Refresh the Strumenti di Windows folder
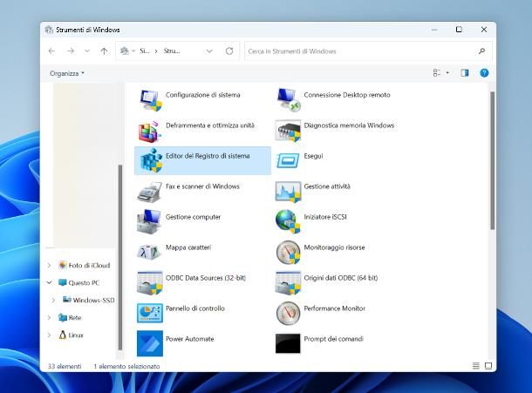 tap(229, 51)
